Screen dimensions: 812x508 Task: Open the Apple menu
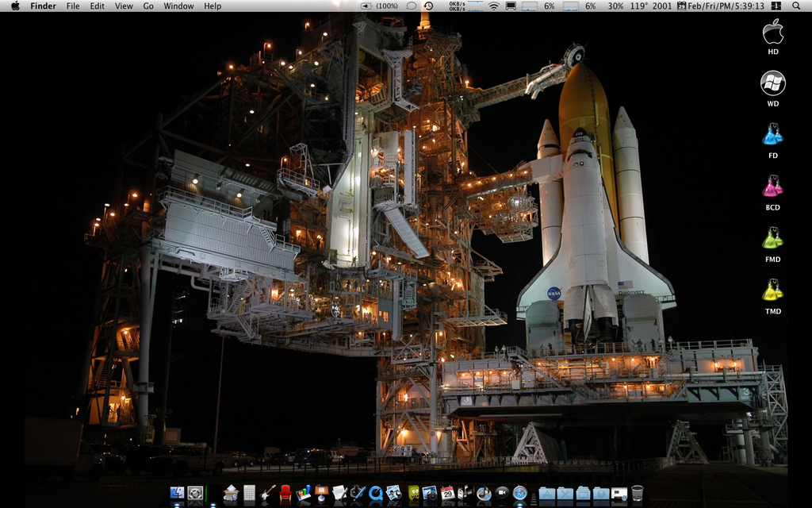14,6
